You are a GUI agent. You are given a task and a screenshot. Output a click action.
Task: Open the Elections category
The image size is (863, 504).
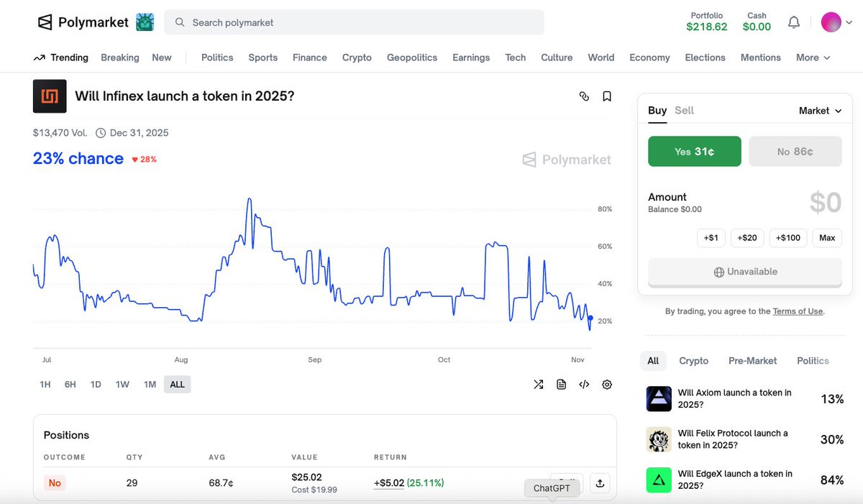[x=706, y=58]
